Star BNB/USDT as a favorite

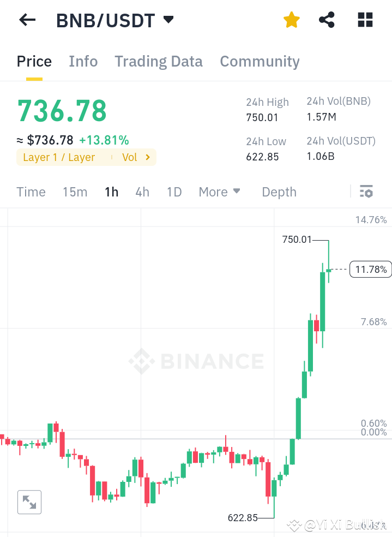(291, 20)
